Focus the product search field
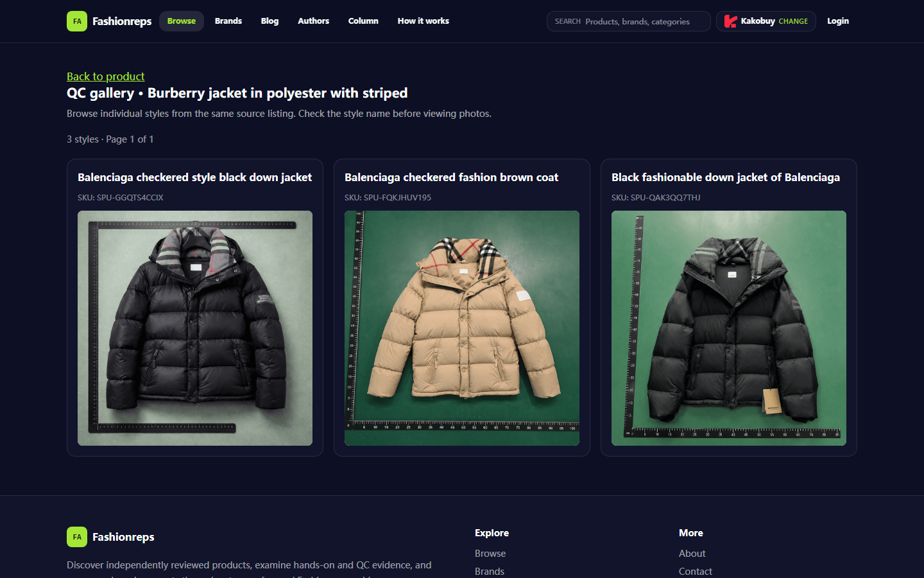924x578 pixels. tap(629, 21)
